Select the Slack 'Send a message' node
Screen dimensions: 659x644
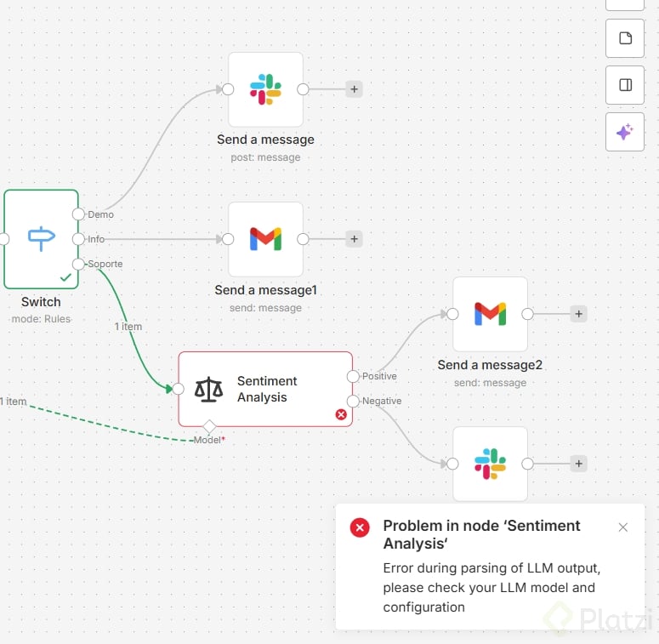click(265, 89)
